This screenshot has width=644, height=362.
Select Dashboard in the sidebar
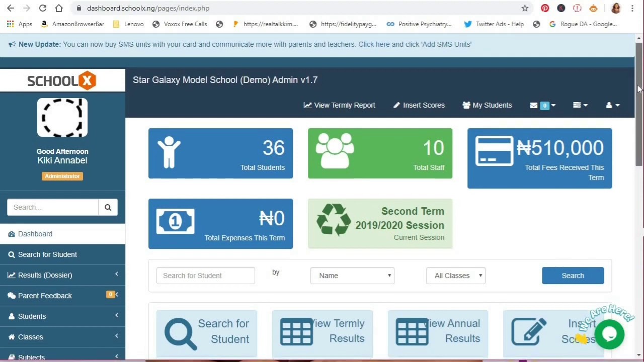pyautogui.click(x=62, y=234)
